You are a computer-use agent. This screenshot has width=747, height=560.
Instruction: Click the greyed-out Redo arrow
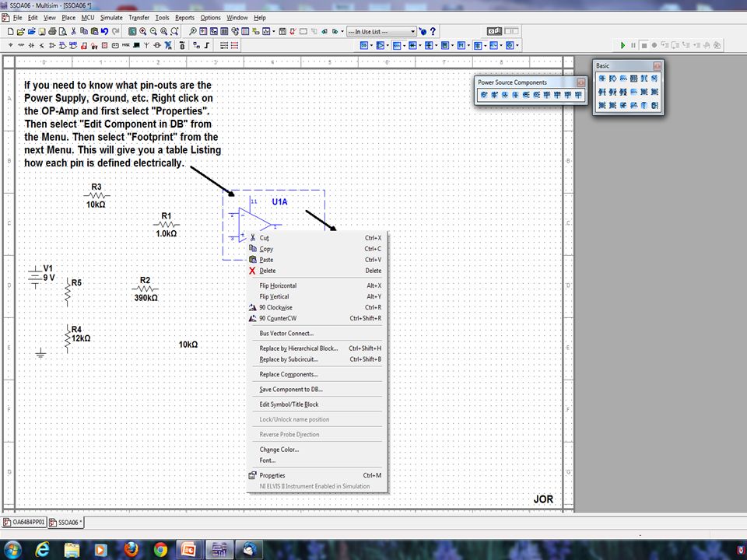[x=115, y=31]
